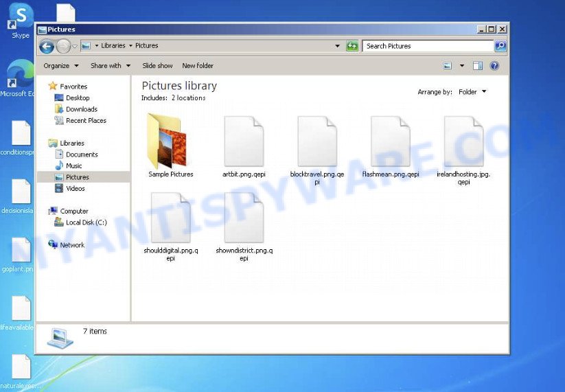Click the New folder button
Screen dimensions: 565x392
tap(198, 66)
